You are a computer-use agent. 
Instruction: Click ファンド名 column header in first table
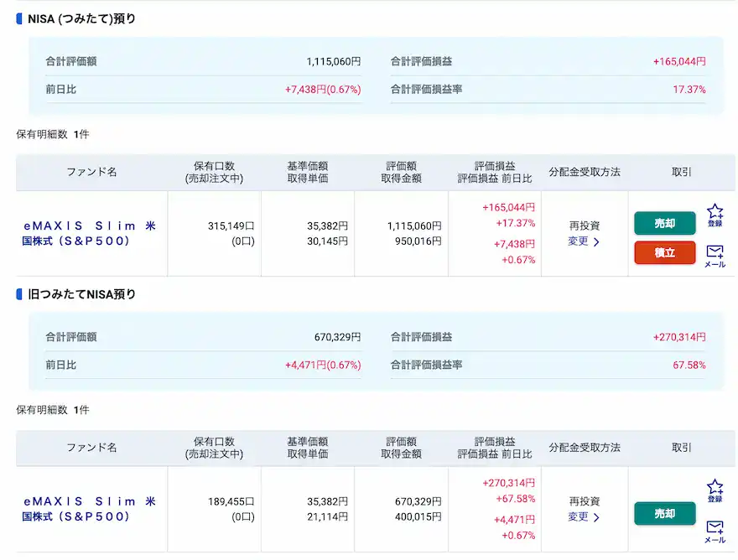click(91, 172)
